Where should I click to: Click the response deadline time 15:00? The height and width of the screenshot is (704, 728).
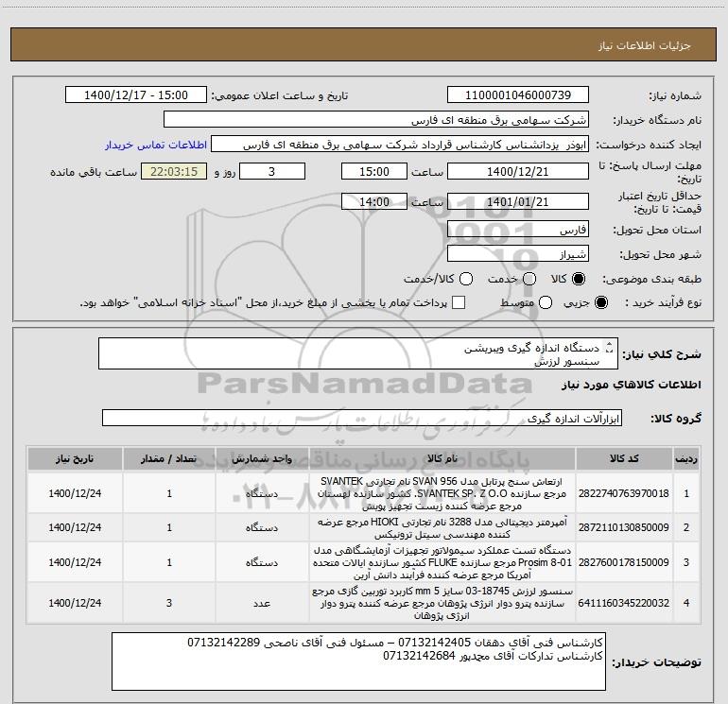(374, 171)
